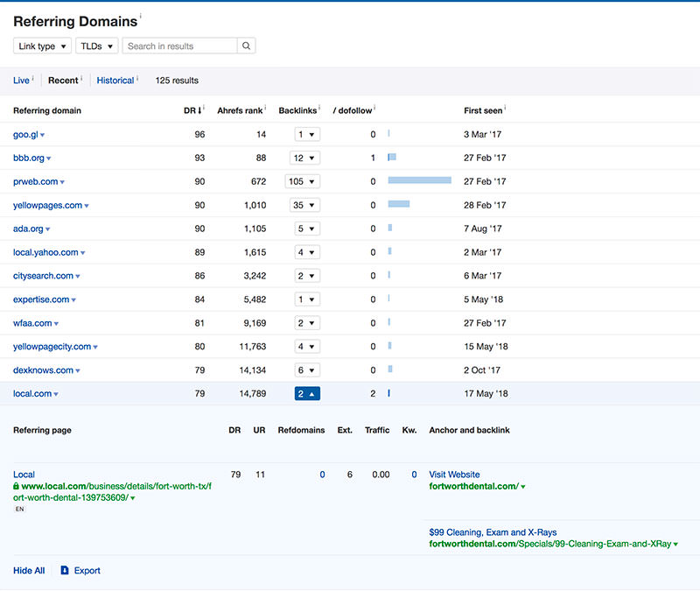Expand the 105 backlinks dropdown for prweb.com
This screenshot has height=591, width=700.
(303, 181)
